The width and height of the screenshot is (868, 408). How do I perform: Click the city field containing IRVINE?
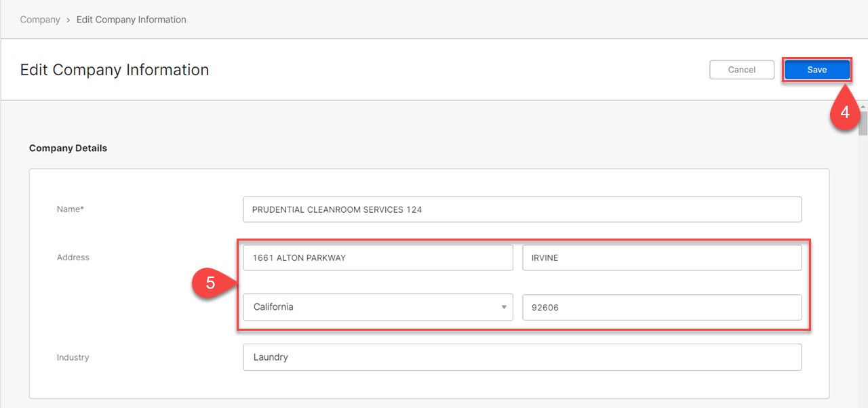662,258
